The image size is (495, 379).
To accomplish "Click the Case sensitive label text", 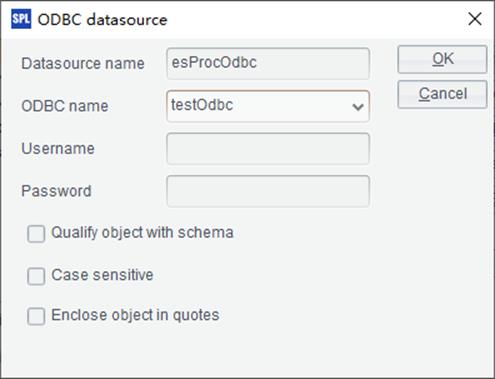I will [x=102, y=275].
